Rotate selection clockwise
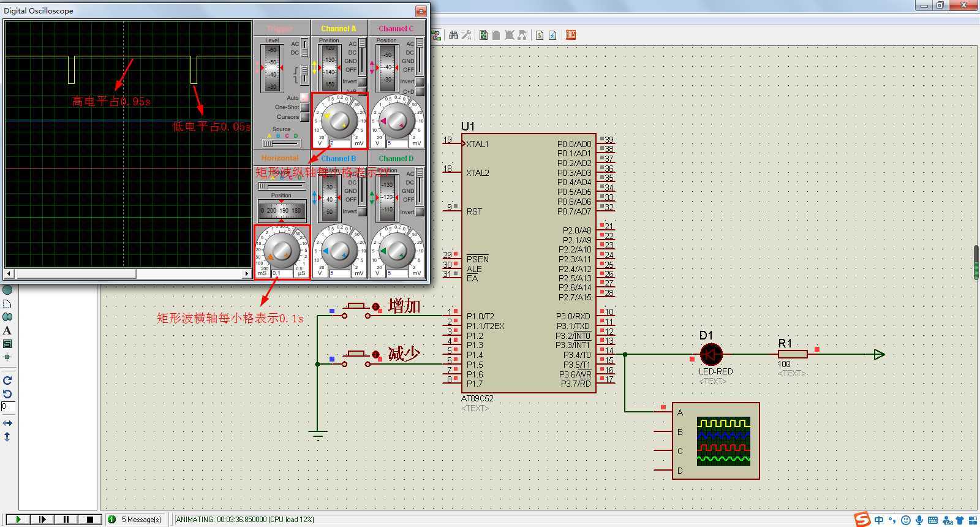The width and height of the screenshot is (980, 527). (x=7, y=381)
